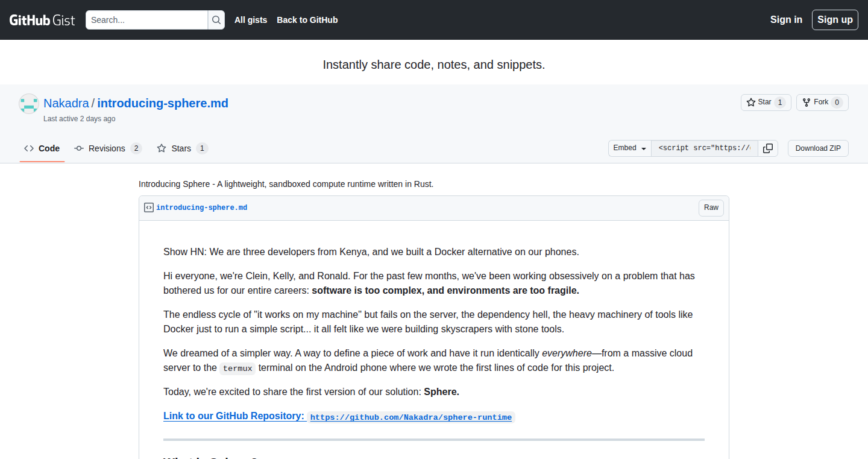Viewport: 868px width, 459px height.
Task: Click the bold 'software is too complex' phrase
Action: point(445,291)
